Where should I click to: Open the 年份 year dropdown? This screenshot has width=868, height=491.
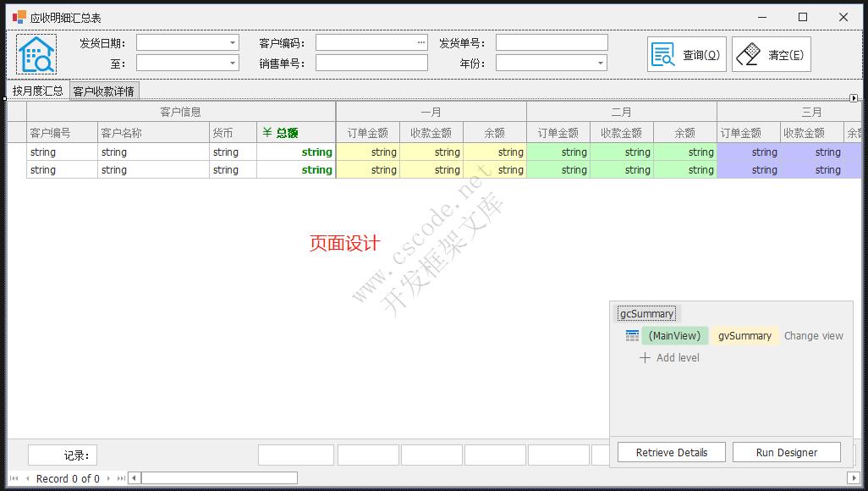click(x=602, y=62)
